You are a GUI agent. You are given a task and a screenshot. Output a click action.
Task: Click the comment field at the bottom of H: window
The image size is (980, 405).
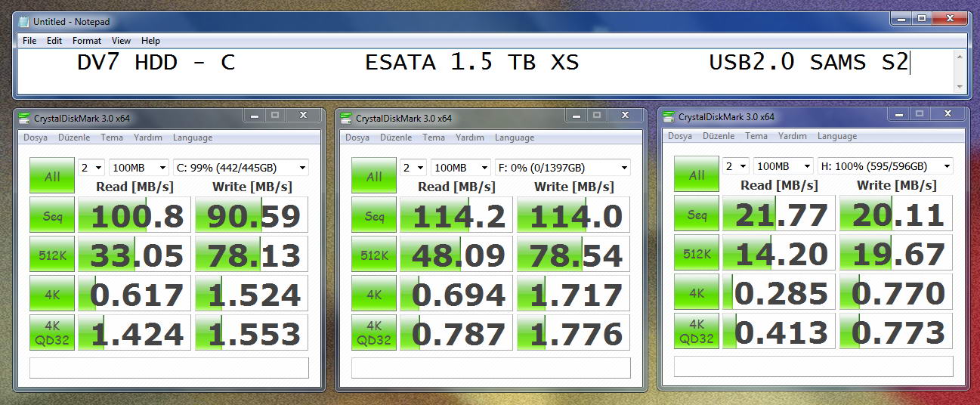point(814,366)
